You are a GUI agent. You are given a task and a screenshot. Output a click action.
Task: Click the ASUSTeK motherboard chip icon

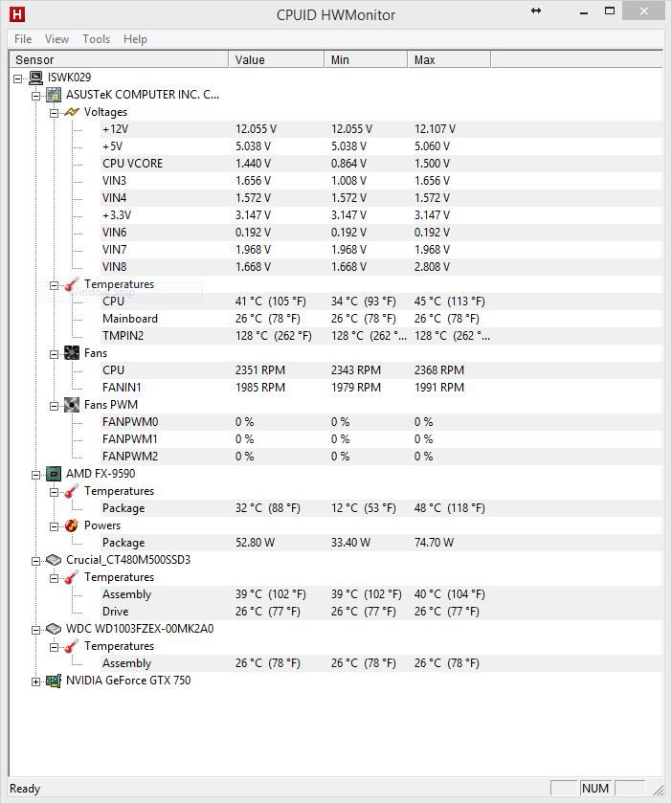click(x=54, y=95)
